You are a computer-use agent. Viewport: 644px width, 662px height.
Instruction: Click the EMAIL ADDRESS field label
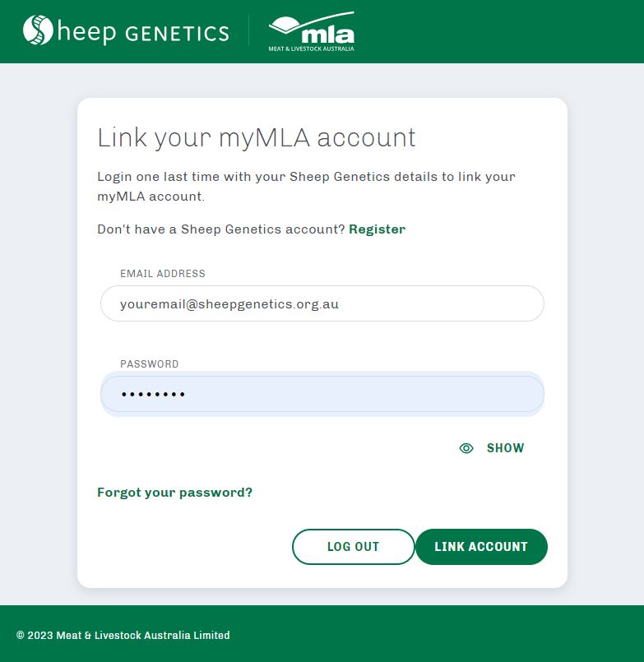(163, 274)
